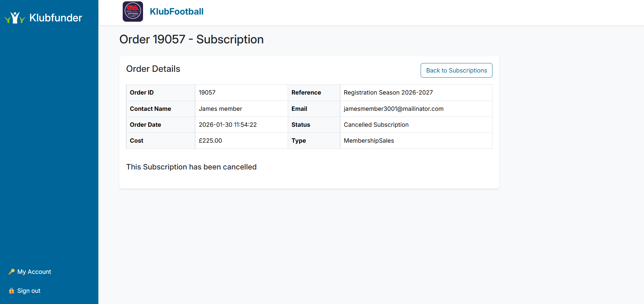This screenshot has height=304, width=644.
Task: Click the key icon beside My Account
Action: (12, 272)
